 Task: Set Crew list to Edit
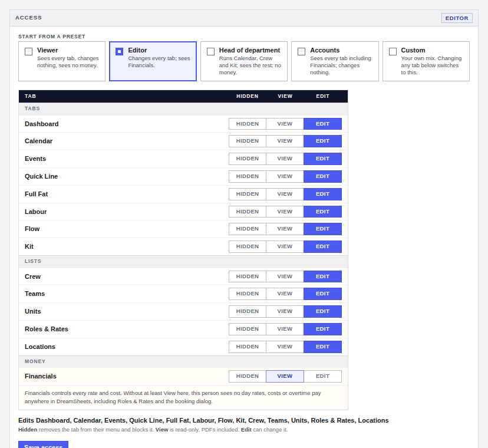322,276
